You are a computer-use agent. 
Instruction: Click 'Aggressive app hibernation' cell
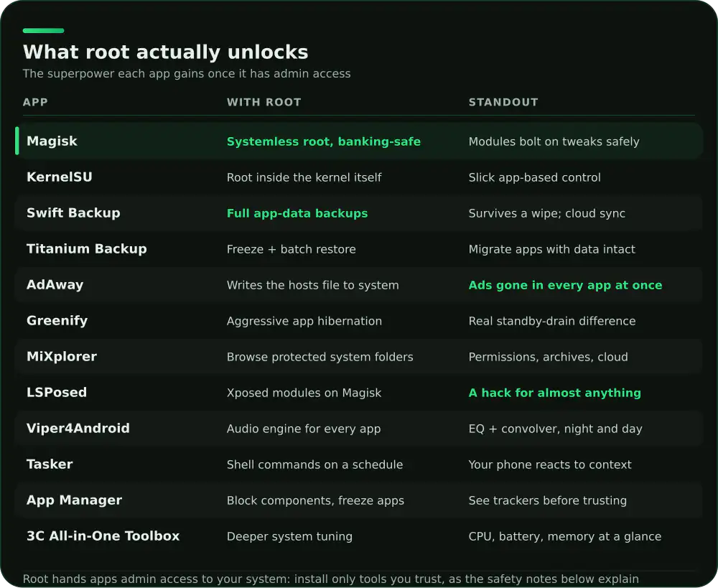304,321
